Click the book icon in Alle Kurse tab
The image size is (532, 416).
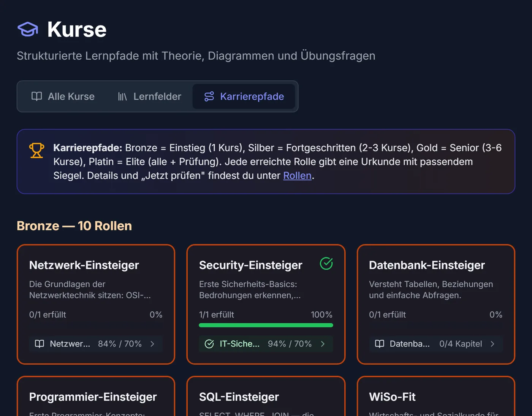(x=36, y=96)
